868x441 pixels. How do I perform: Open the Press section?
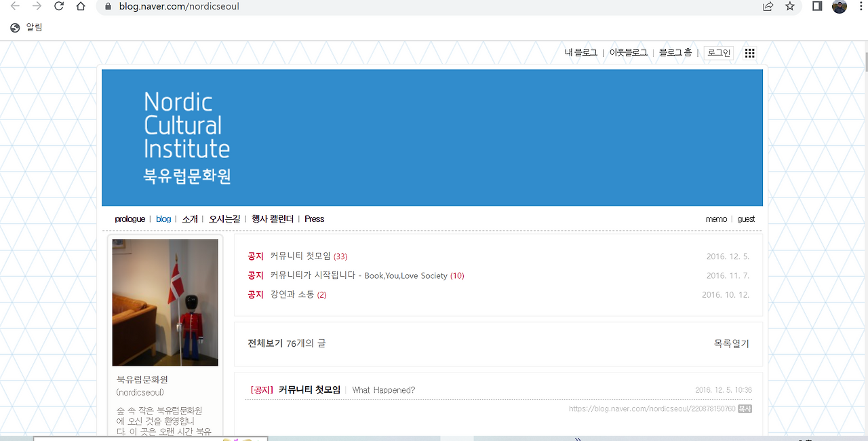[314, 218]
